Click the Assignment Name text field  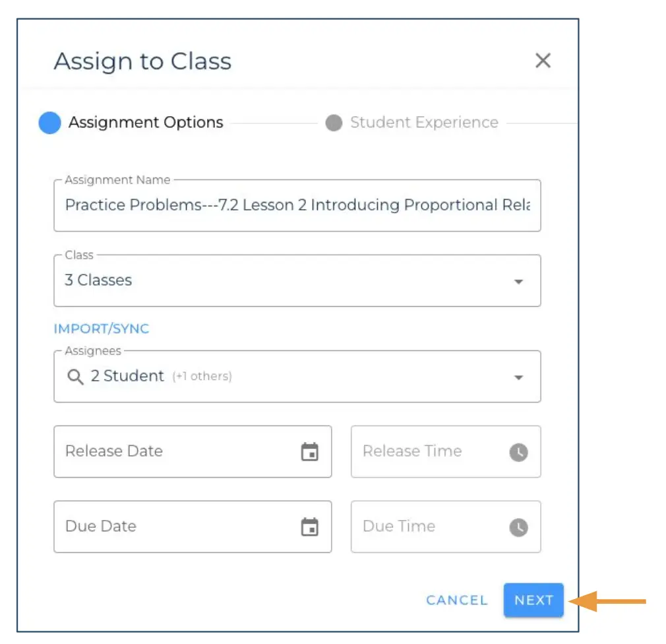(x=297, y=205)
